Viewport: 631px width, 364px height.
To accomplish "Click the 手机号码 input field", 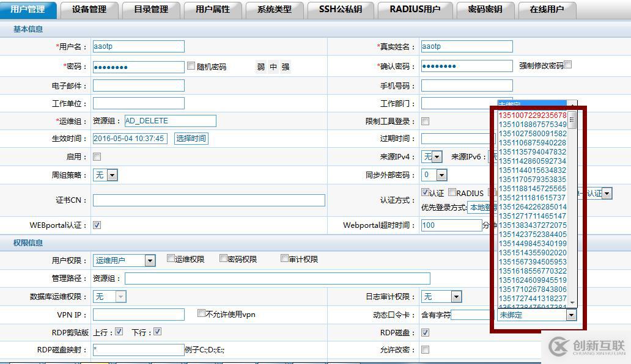I will pyautogui.click(x=467, y=85).
